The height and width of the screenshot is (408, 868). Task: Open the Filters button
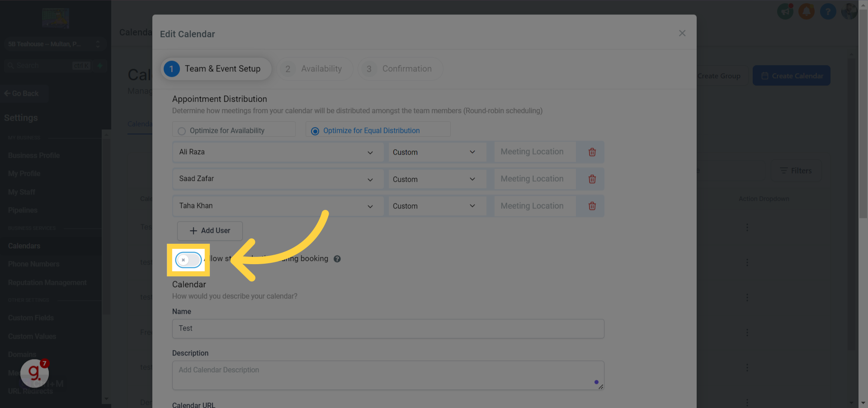pyautogui.click(x=796, y=171)
